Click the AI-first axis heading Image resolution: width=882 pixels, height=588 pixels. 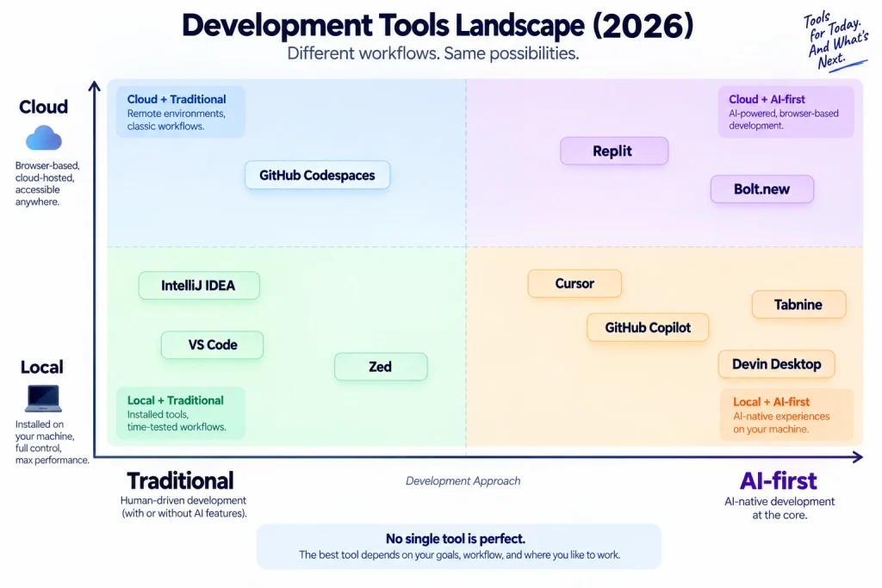coord(779,481)
